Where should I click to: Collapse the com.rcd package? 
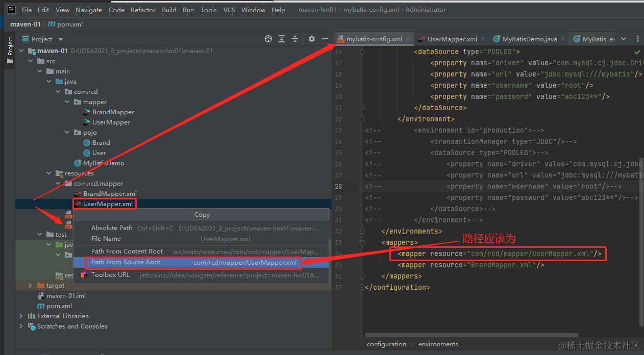pyautogui.click(x=58, y=92)
